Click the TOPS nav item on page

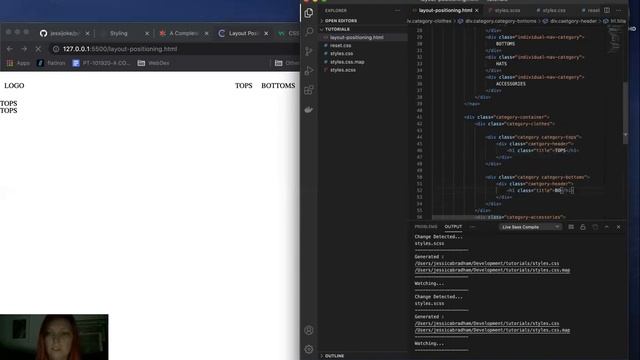244,86
